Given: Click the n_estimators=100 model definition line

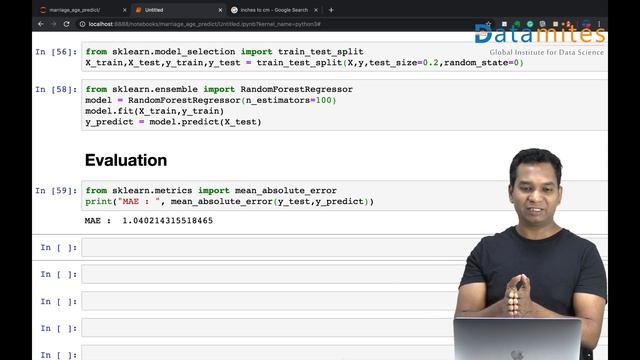Looking at the screenshot, I should pos(211,100).
